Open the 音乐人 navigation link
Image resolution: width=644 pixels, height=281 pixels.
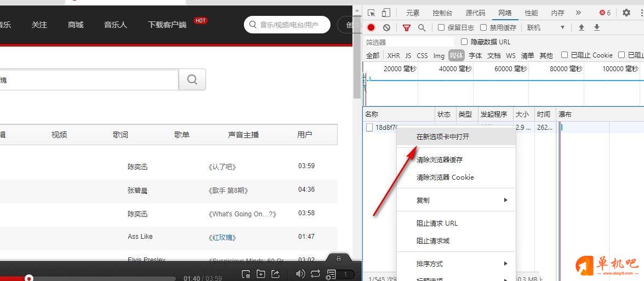tap(116, 25)
